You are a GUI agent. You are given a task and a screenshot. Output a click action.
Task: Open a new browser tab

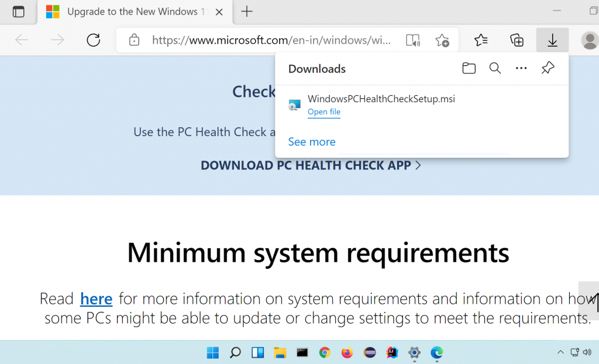pos(246,11)
